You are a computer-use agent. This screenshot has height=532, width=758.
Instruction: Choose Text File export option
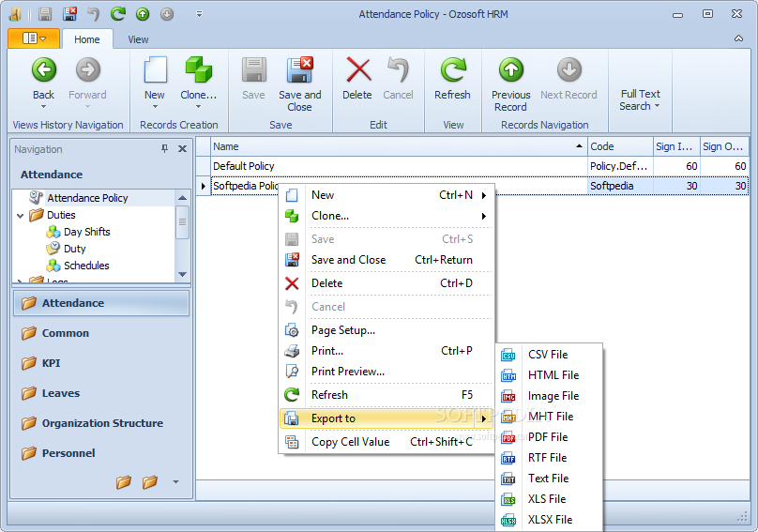click(x=549, y=479)
